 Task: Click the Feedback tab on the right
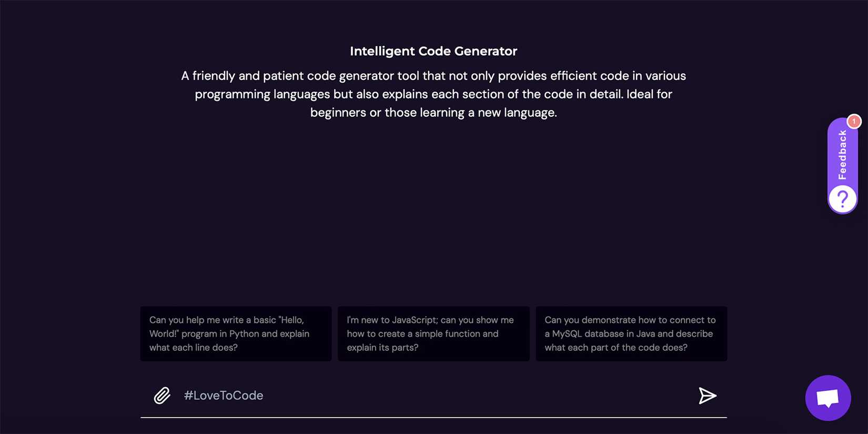pyautogui.click(x=842, y=155)
